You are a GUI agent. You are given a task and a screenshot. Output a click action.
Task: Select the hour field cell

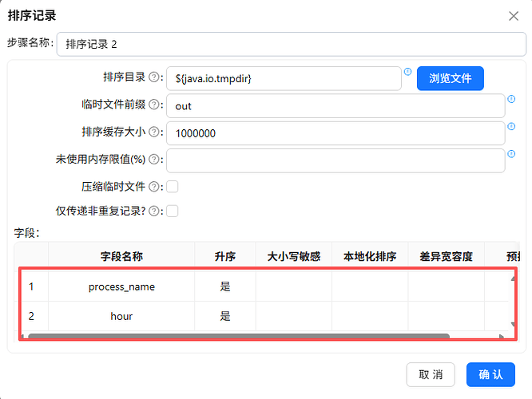[x=121, y=316]
